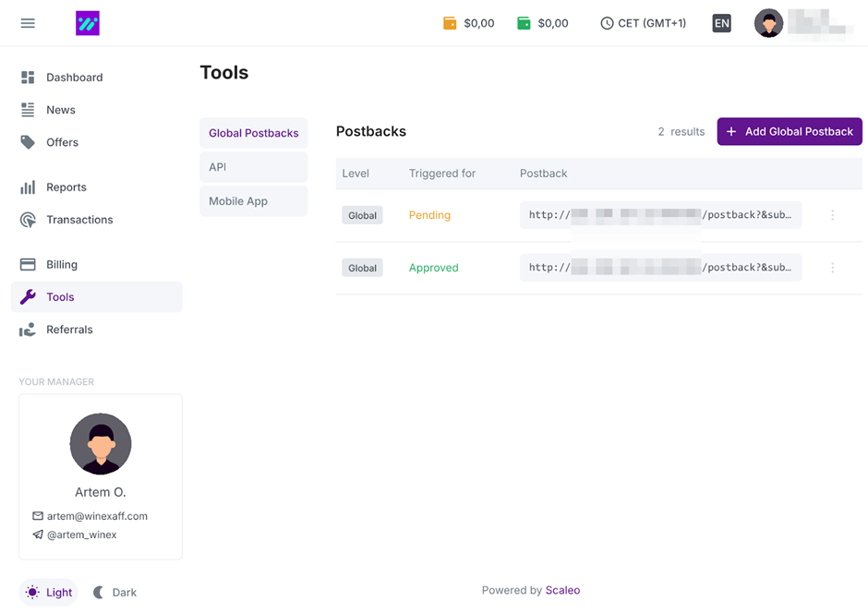868x613 pixels.
Task: Switch to Light theme
Action: pos(49,593)
